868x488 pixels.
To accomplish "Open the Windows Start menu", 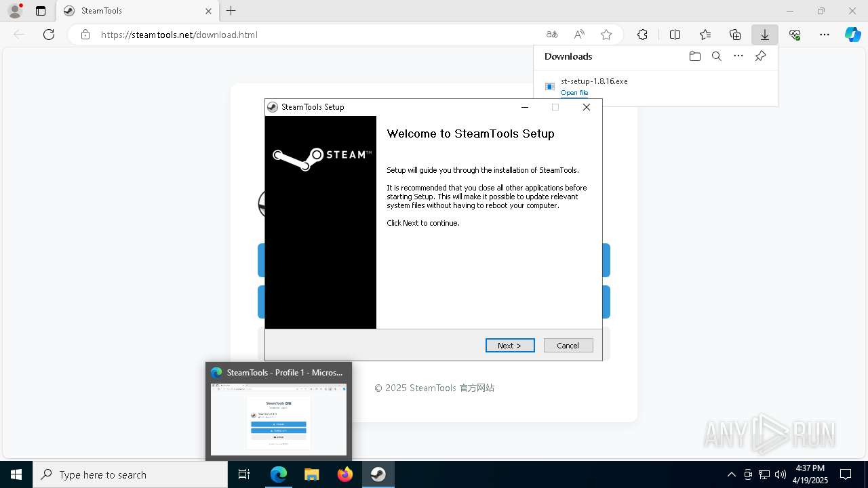I will pos(16,474).
